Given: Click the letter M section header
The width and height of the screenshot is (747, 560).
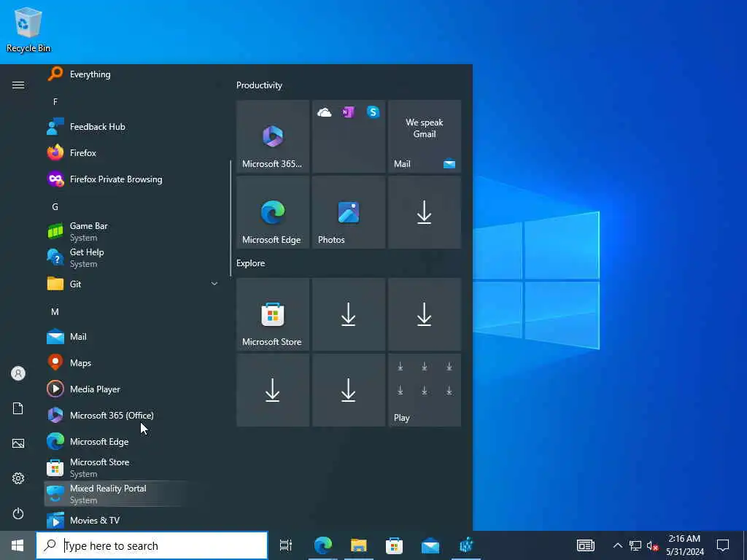Looking at the screenshot, I should pyautogui.click(x=55, y=311).
